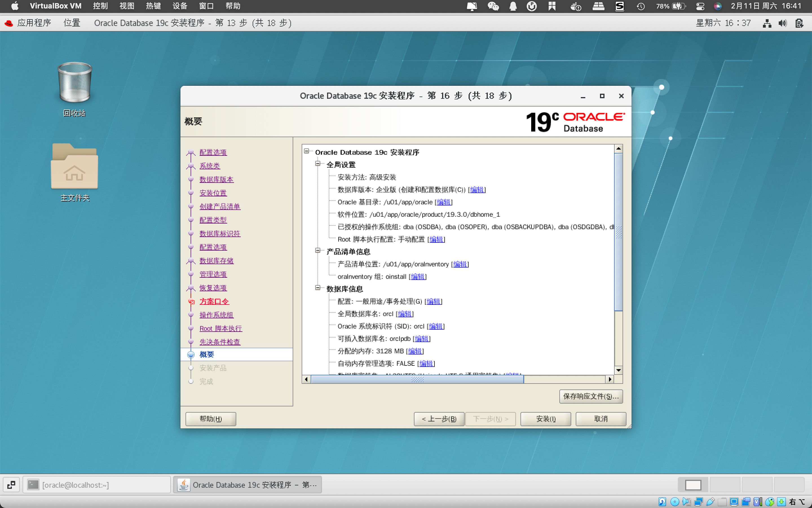Image resolution: width=812 pixels, height=508 pixels.
Task: Click network icon in GNOME top panel
Action: (x=767, y=23)
